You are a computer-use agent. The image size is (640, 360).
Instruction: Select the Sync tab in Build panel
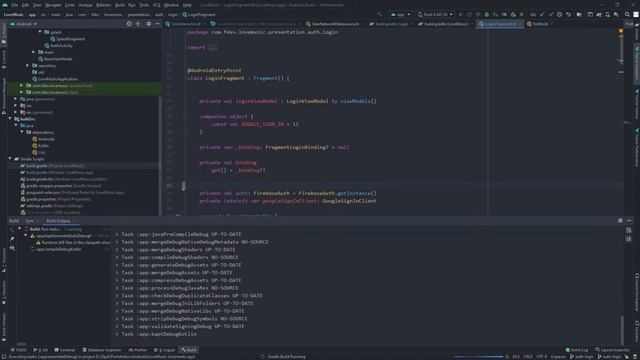pyautogui.click(x=30, y=221)
